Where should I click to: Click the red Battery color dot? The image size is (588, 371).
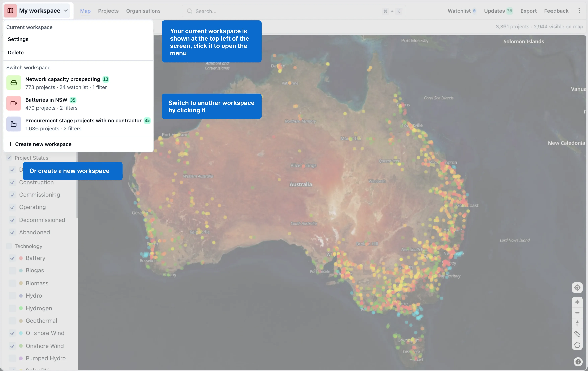tap(21, 258)
